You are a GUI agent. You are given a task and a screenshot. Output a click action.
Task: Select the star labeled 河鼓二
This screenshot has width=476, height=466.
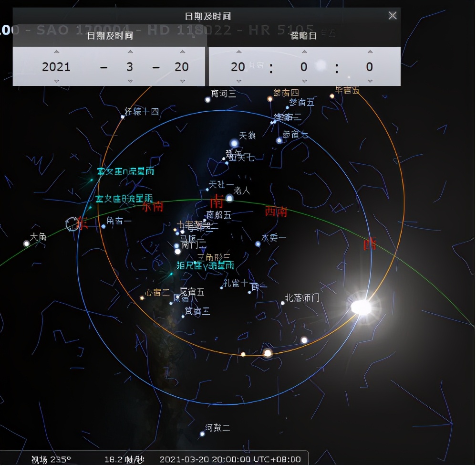(202, 434)
